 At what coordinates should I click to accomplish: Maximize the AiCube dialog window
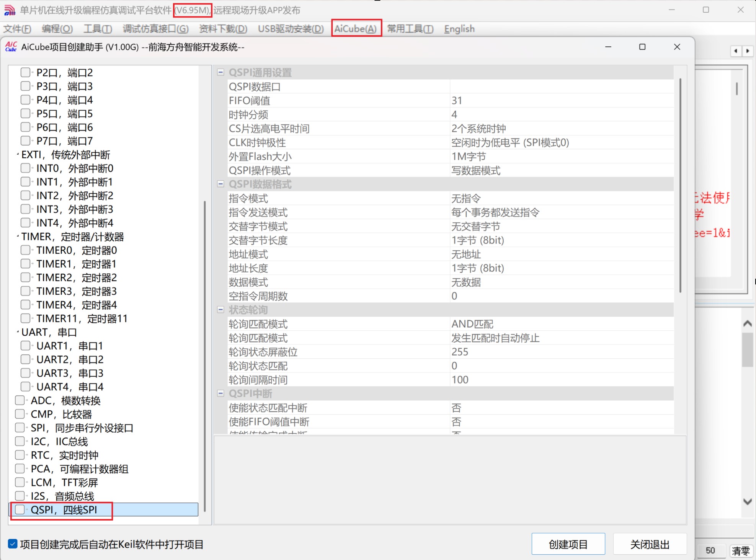tap(642, 47)
